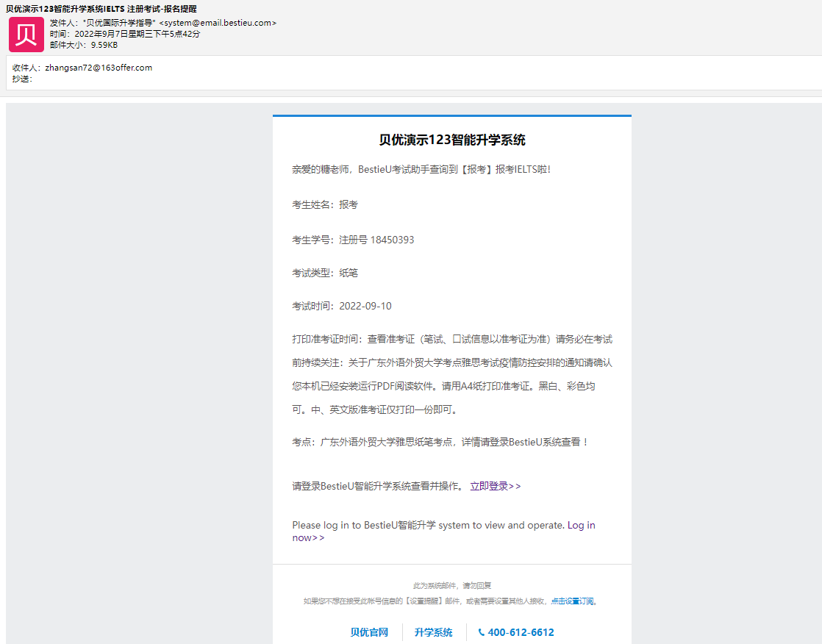
Task: Click the sent time 2022年9月7日 line
Action: pos(125,34)
